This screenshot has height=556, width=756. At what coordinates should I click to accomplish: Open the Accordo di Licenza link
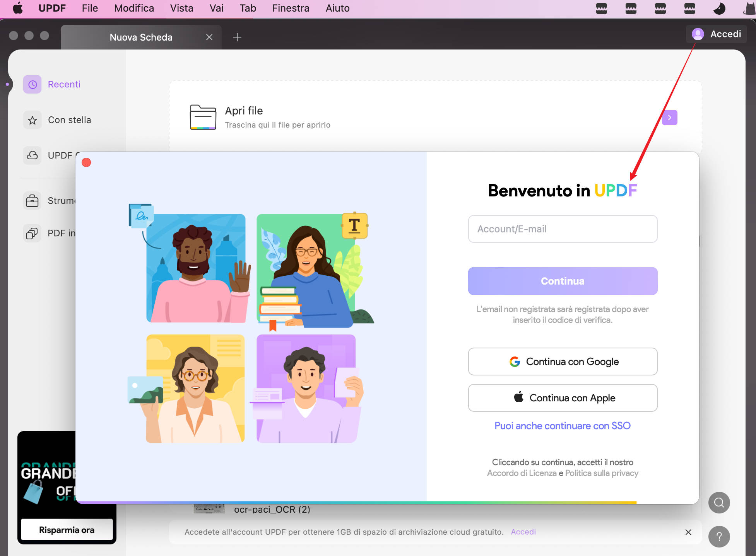click(522, 473)
